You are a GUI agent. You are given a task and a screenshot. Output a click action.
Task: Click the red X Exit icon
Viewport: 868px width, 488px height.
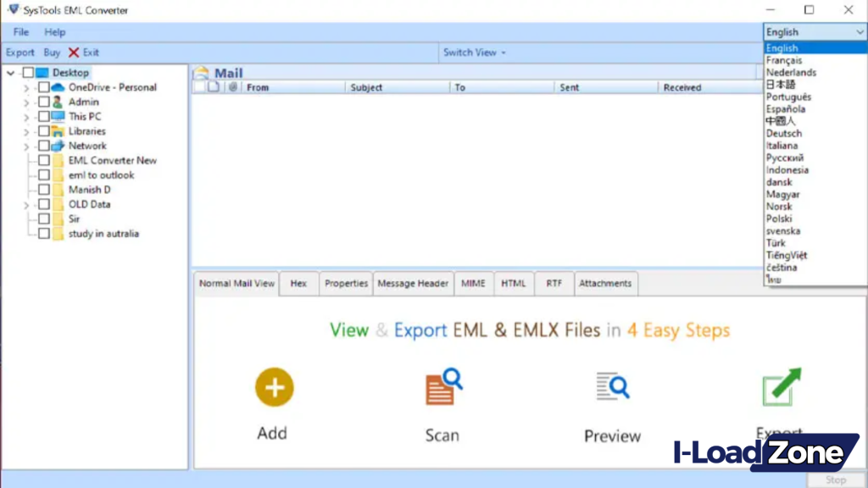tap(74, 53)
